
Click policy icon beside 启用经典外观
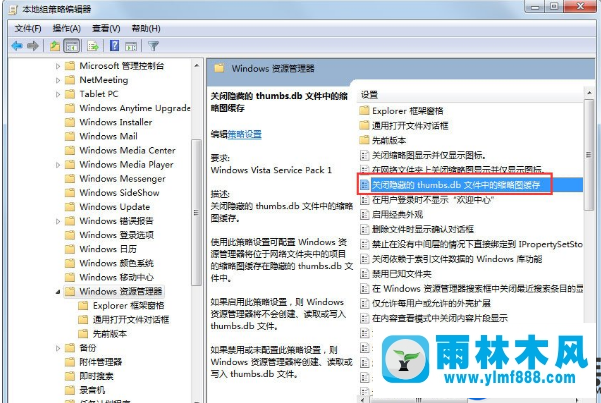pos(364,215)
